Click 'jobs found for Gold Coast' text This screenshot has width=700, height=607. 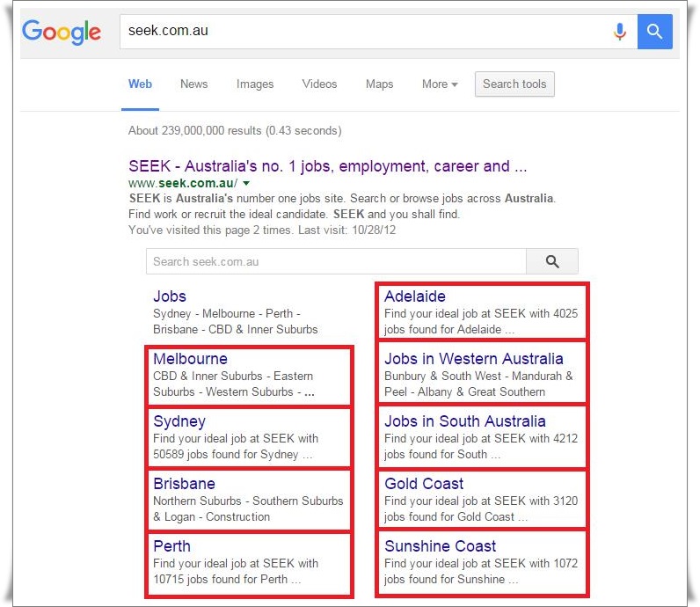coord(449,516)
